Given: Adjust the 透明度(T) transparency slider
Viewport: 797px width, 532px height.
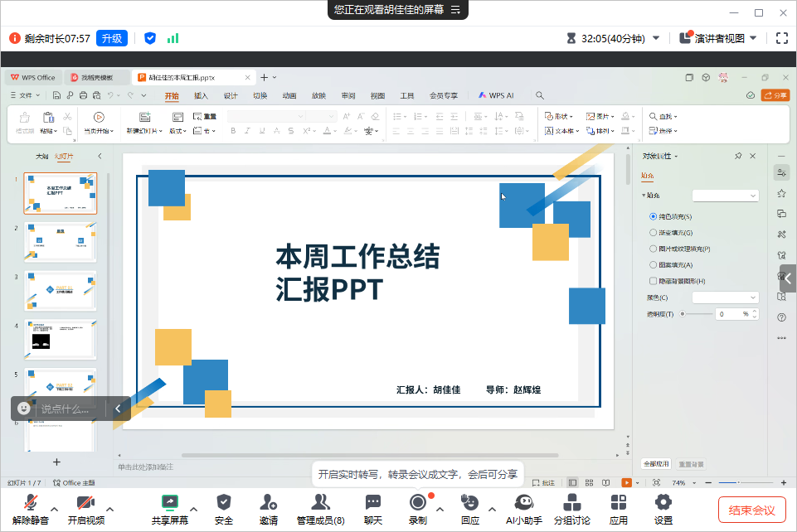Looking at the screenshot, I should (x=697, y=314).
